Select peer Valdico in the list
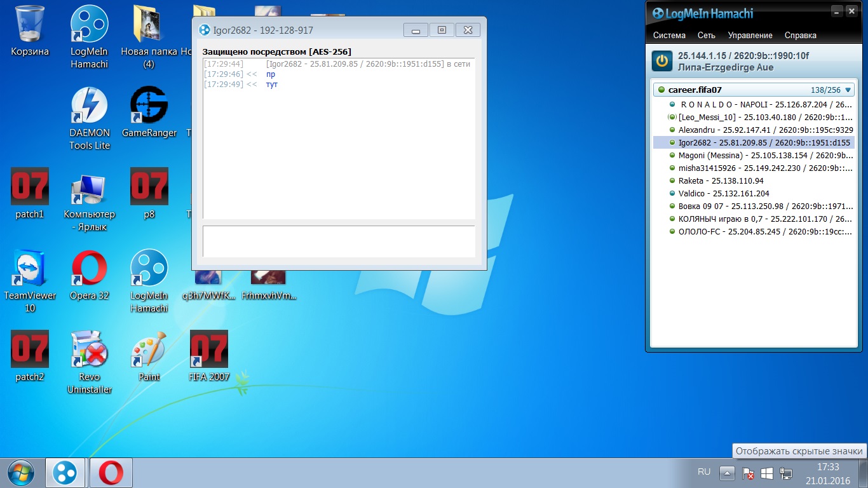 [x=754, y=193]
